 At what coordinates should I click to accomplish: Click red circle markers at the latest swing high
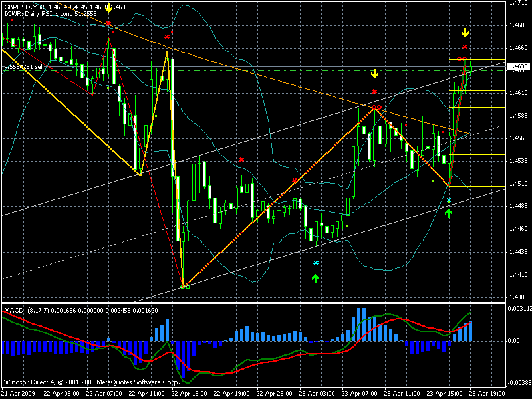click(x=461, y=60)
